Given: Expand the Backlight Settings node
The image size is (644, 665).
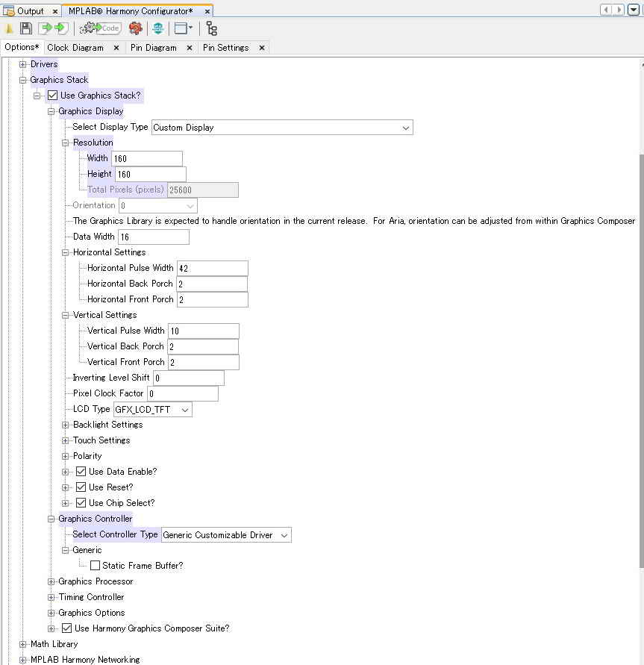Looking at the screenshot, I should point(65,425).
